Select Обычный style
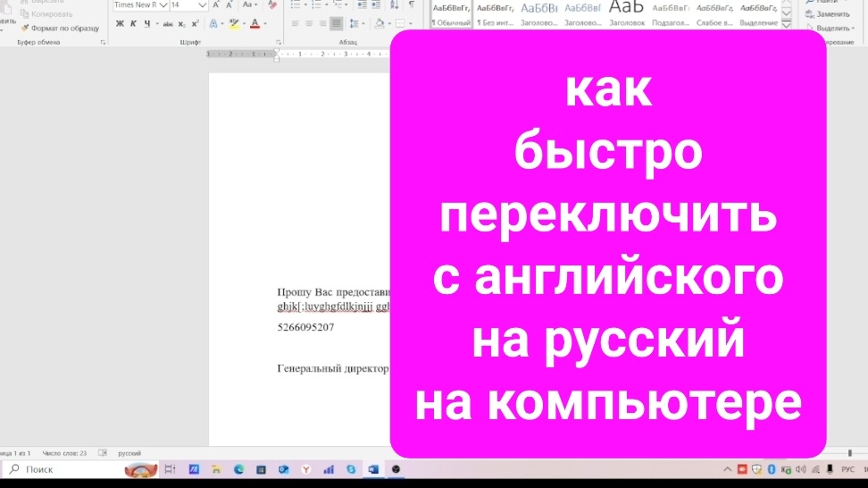 coord(451,14)
